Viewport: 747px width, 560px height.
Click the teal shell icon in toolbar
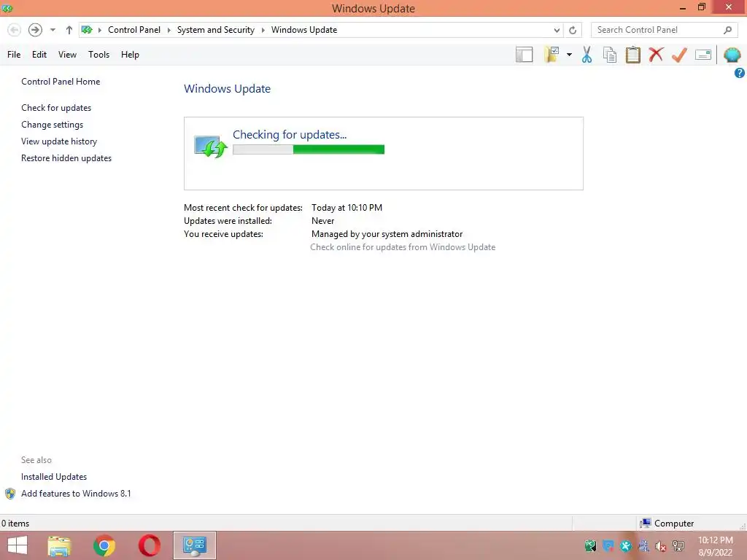tap(732, 55)
